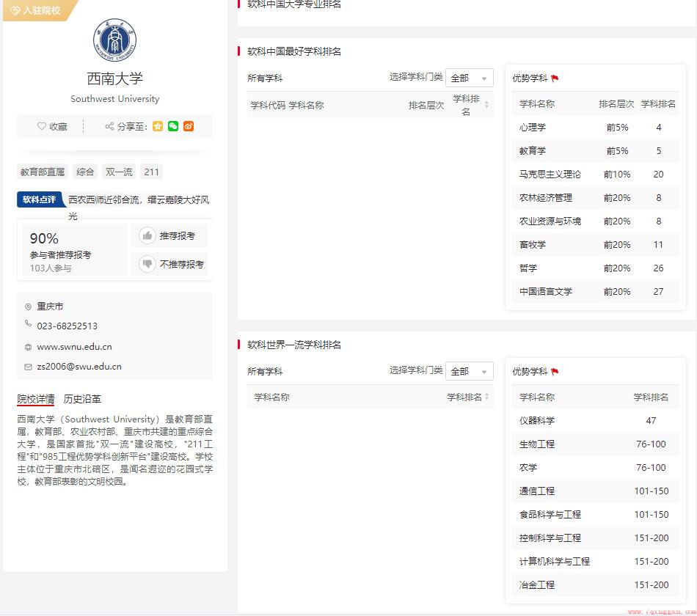Click the heart 收藏 favorite icon
The image size is (697, 616).
click(x=42, y=126)
